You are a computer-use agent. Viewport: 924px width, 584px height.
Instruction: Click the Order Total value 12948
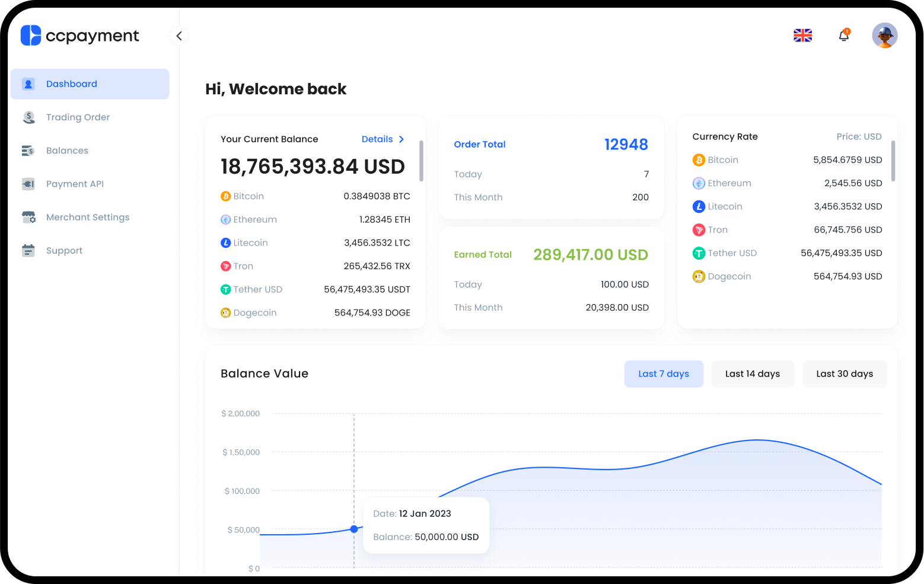pyautogui.click(x=626, y=145)
